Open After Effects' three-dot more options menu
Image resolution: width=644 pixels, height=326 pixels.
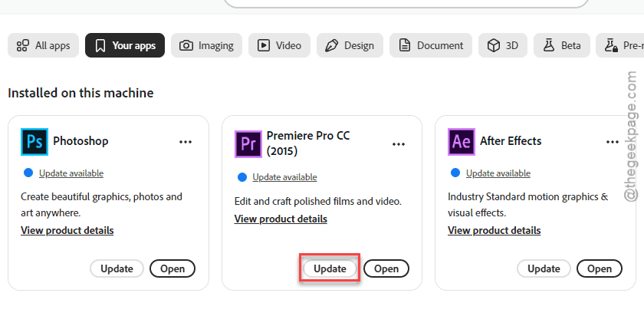click(612, 142)
